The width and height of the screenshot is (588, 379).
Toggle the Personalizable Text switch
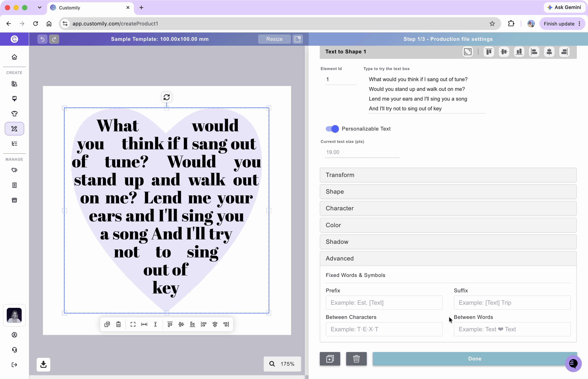[x=332, y=129]
